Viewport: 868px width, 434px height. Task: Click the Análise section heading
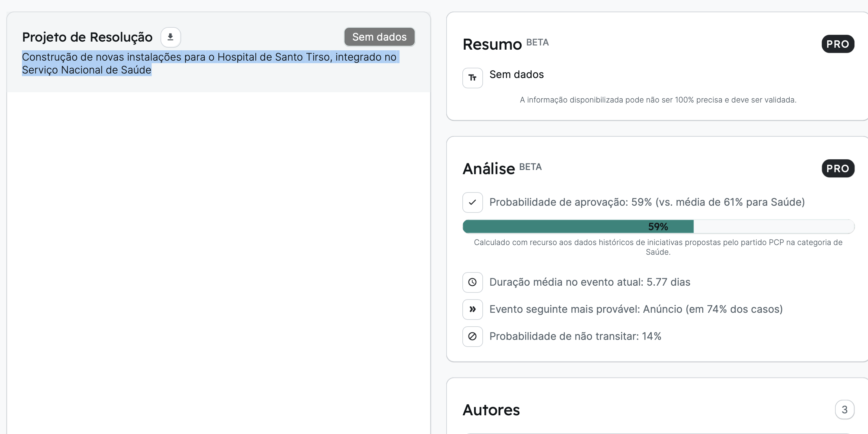coord(488,169)
